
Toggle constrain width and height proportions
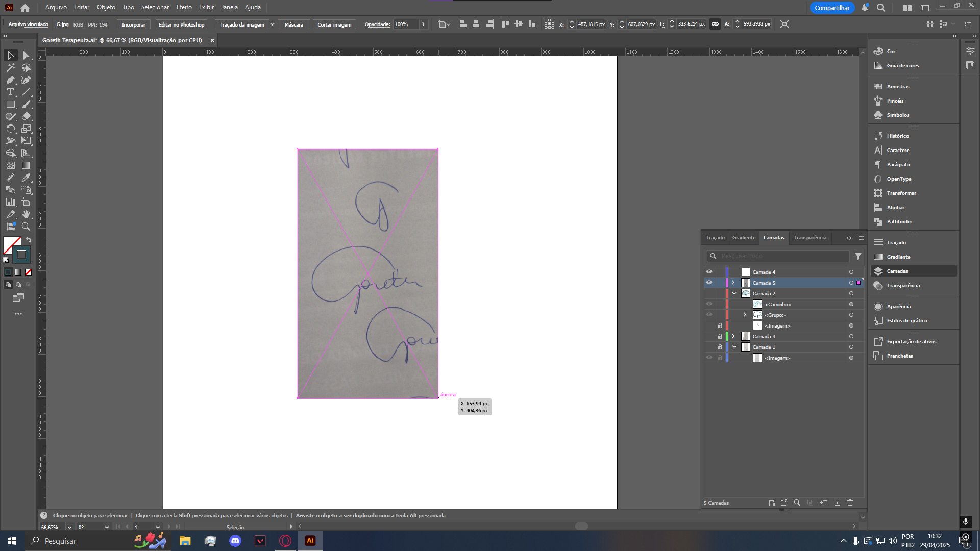click(x=715, y=24)
